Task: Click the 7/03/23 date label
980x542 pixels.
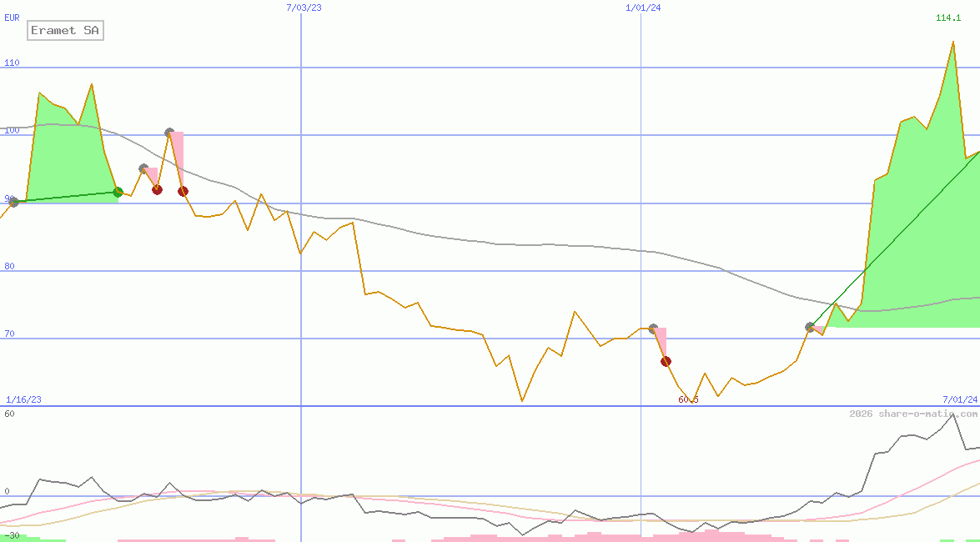Action: point(304,8)
